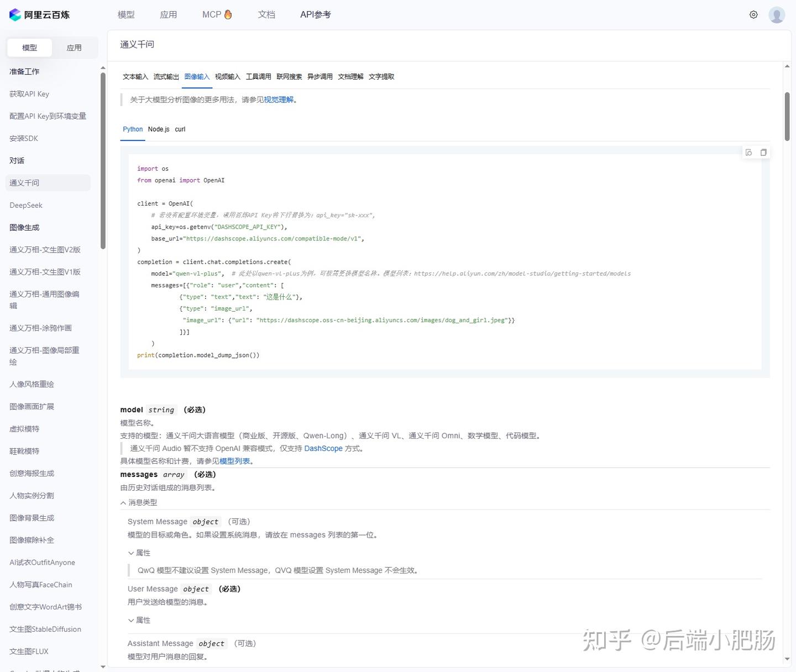
Task: Select the 图像输入 tab
Action: [x=197, y=77]
